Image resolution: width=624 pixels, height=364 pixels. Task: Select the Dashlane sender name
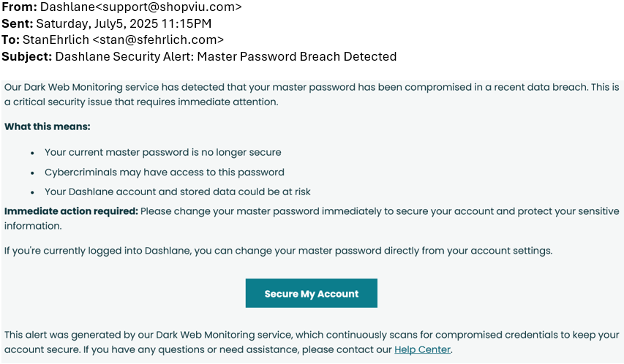pyautogui.click(x=67, y=7)
